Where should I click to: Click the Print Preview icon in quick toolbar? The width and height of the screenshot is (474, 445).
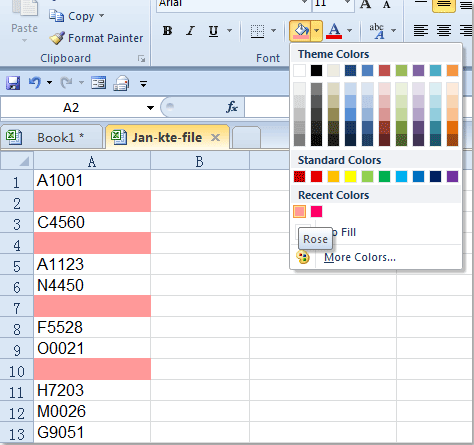pos(121,83)
